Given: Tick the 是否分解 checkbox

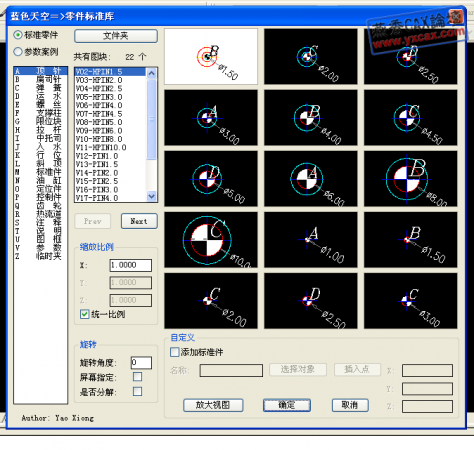Looking at the screenshot, I should point(137,391).
